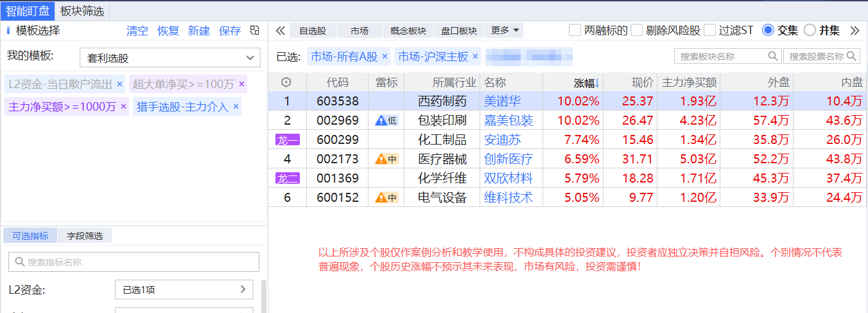Click the 清空 link to clear template
This screenshot has height=313, width=868.
137,31
